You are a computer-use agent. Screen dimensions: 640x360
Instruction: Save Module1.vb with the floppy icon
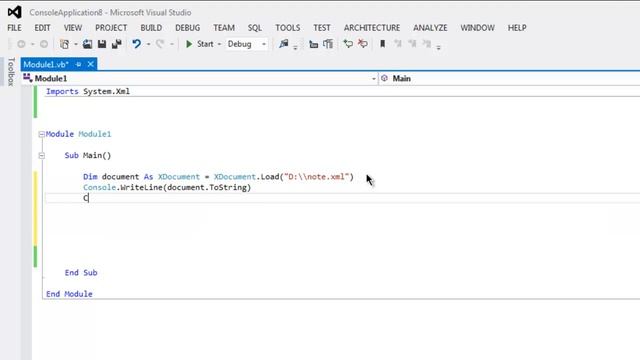pyautogui.click(x=102, y=44)
